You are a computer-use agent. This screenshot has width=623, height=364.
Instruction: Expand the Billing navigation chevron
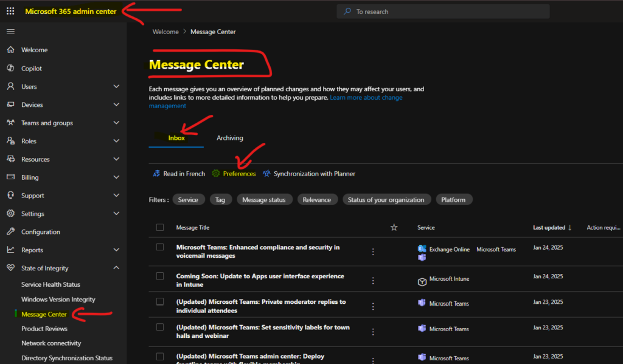(116, 177)
